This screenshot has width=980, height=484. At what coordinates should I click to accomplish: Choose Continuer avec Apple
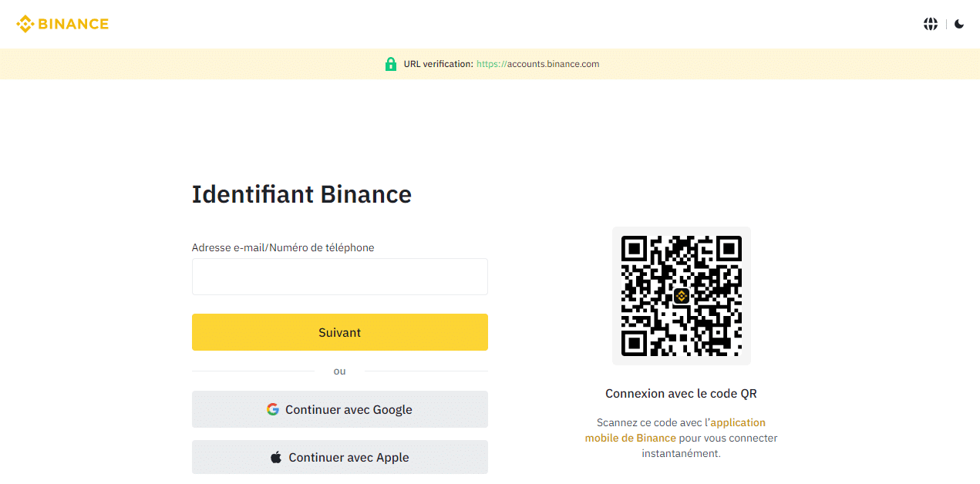coord(339,456)
